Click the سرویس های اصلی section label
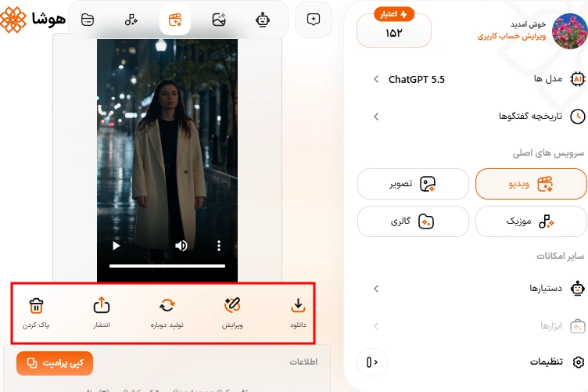 (x=548, y=153)
